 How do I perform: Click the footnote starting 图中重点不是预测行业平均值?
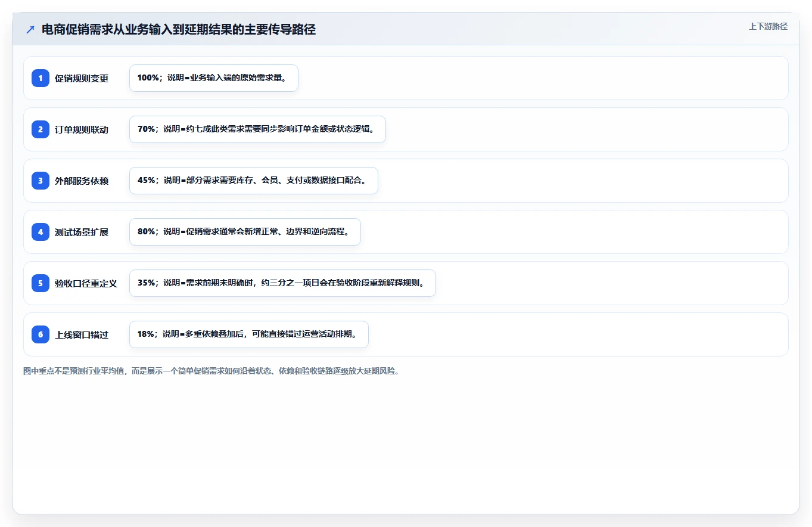click(x=211, y=371)
